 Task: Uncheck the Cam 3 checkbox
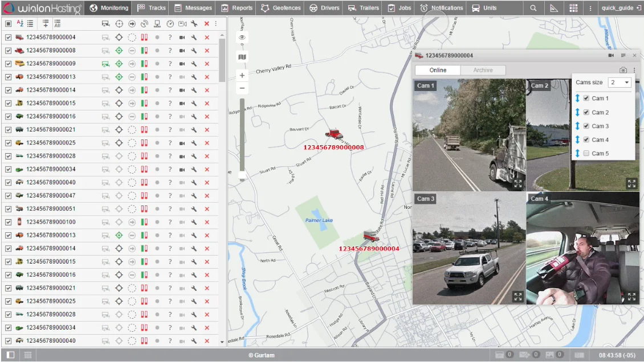[586, 126]
